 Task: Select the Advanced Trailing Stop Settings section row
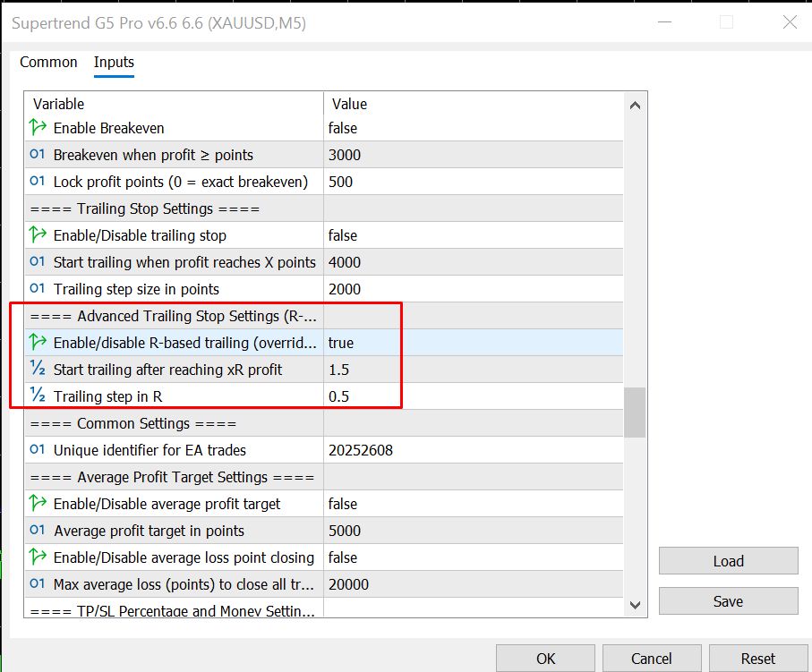(324, 316)
